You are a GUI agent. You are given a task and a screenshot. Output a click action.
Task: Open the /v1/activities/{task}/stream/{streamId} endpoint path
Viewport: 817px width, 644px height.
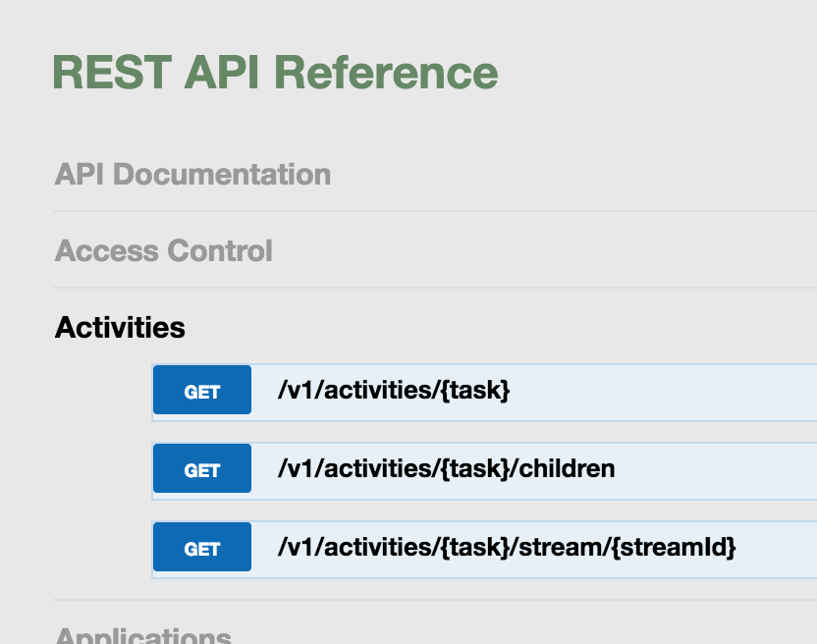[x=507, y=548]
